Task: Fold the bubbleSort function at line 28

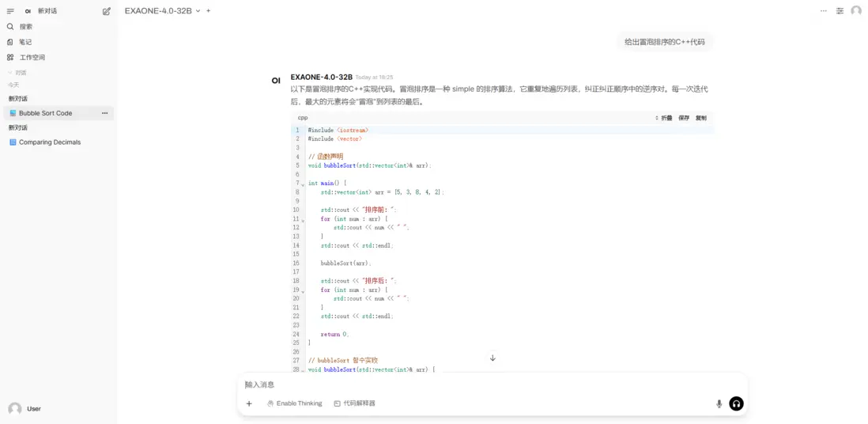Action: tap(303, 370)
